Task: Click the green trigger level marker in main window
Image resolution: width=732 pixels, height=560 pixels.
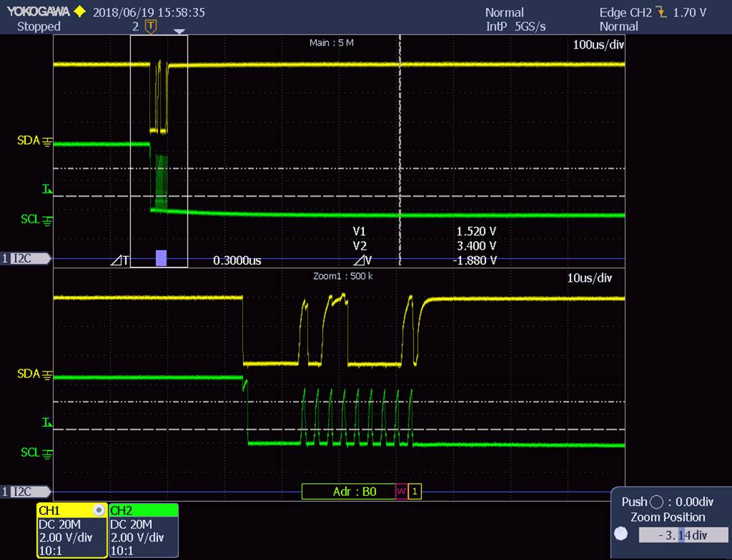Action: pyautogui.click(x=47, y=189)
